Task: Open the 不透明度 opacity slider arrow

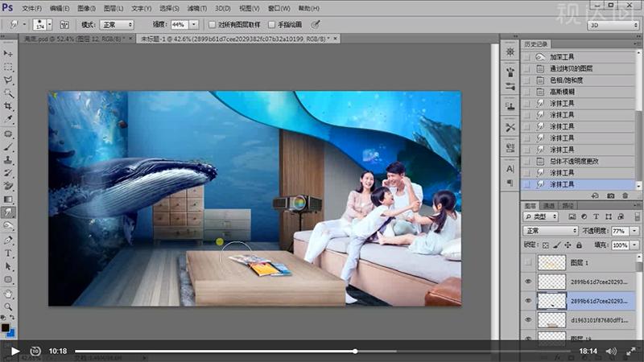Action: [634, 231]
